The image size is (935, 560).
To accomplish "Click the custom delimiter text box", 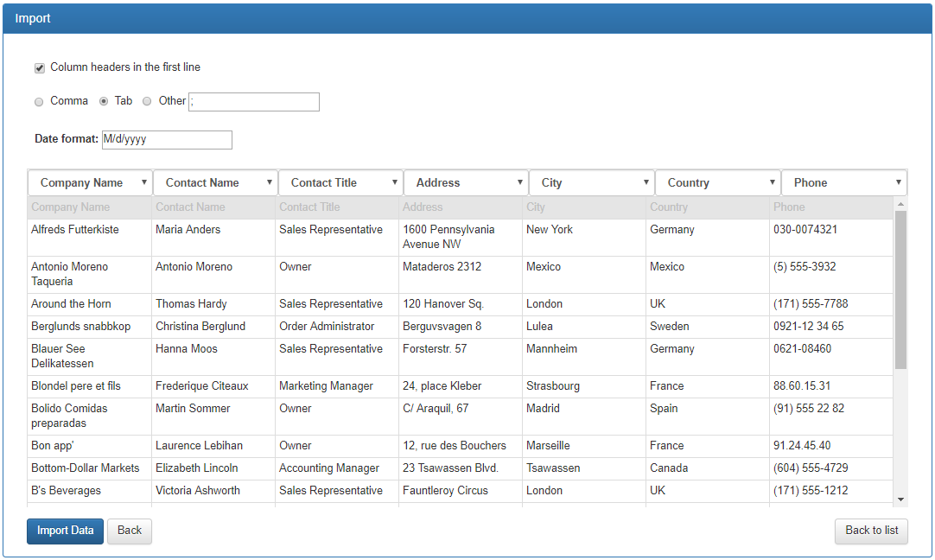I will pos(253,101).
